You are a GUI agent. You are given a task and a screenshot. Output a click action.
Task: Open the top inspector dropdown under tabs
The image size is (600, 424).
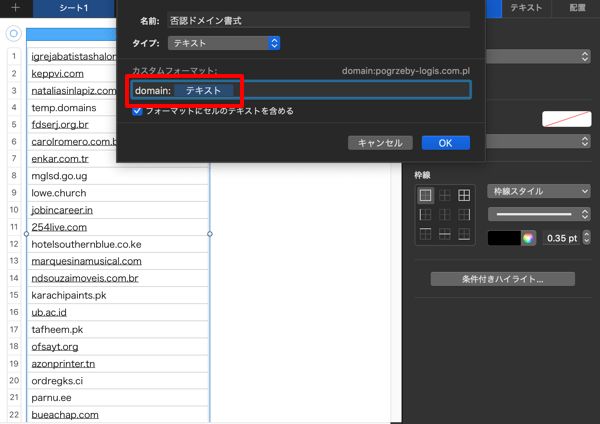click(x=539, y=57)
